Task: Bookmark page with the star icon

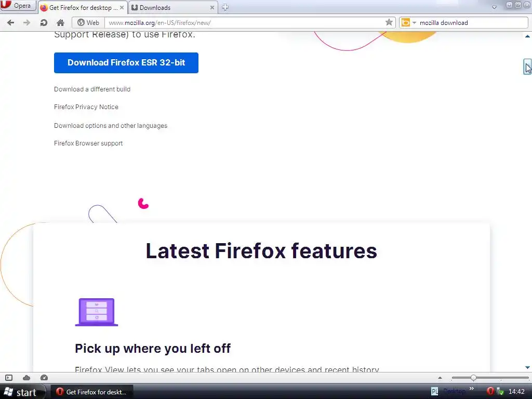Action: coord(389,22)
